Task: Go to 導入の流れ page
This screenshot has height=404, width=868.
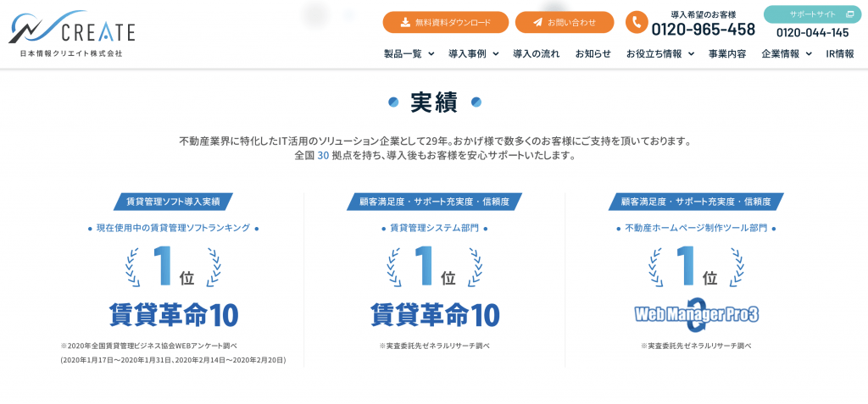Action: click(x=537, y=53)
